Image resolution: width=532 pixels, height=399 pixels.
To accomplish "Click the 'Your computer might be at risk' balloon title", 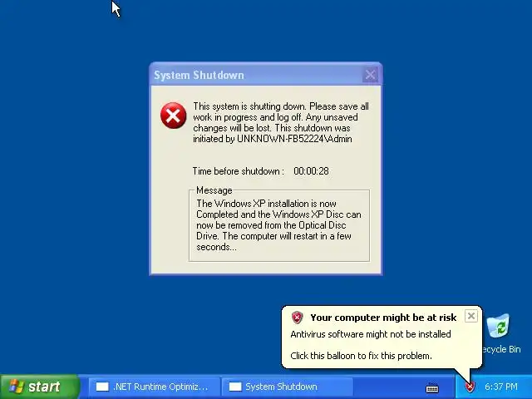I will pyautogui.click(x=383, y=318).
